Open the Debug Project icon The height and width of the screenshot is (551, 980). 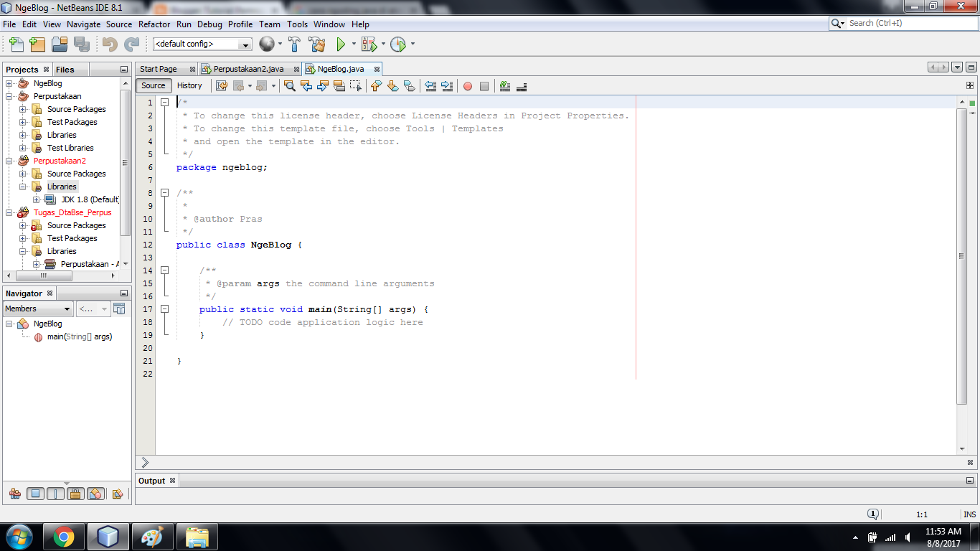368,44
